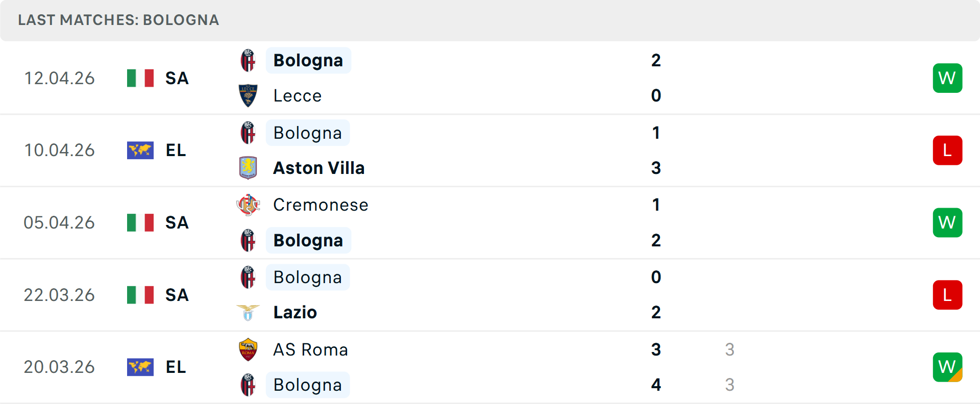Image resolution: width=980 pixels, height=404 pixels.
Task: Select the AS Roma crest
Action: coord(248,349)
